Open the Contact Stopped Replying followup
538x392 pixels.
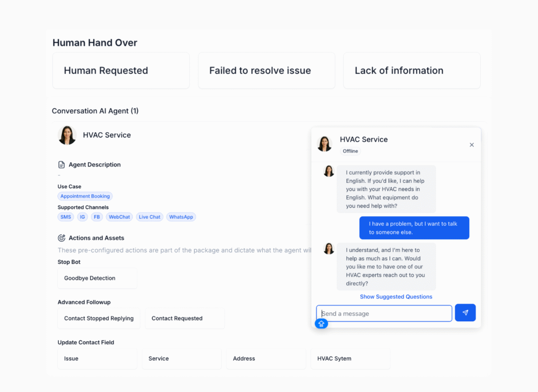coord(99,319)
